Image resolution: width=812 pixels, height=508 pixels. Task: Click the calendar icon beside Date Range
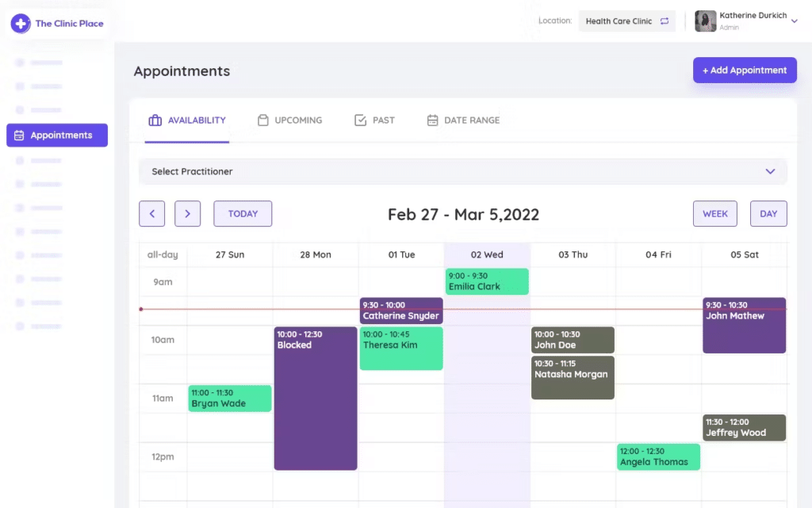pyautogui.click(x=432, y=120)
